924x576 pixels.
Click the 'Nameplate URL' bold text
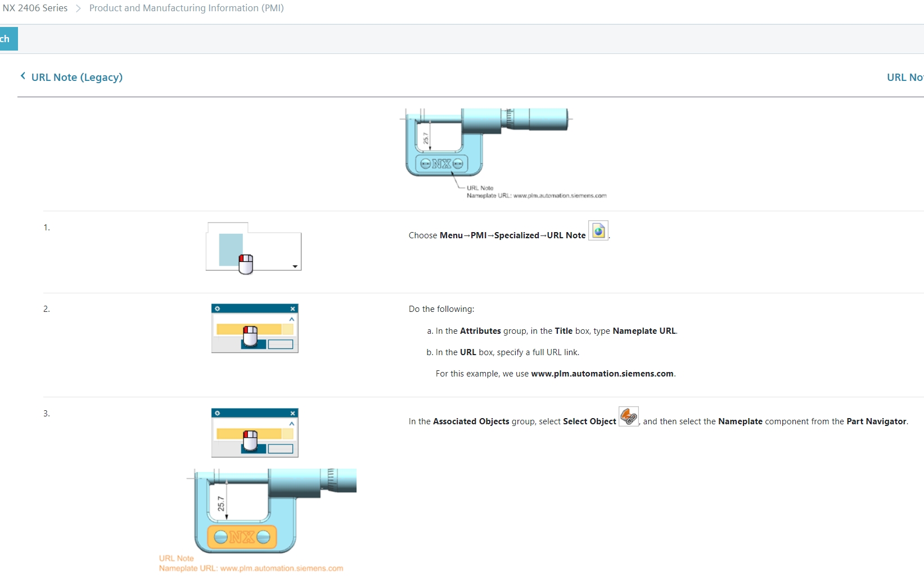pyautogui.click(x=644, y=331)
